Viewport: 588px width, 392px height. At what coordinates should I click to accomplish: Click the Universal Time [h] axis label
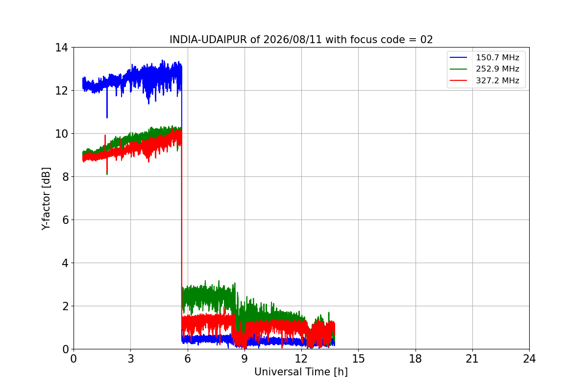point(301,372)
